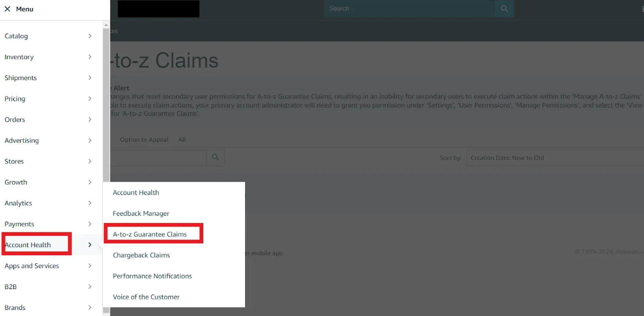This screenshot has height=316, width=644.
Task: Click the search magnifying glass in the top bar
Action: click(504, 8)
